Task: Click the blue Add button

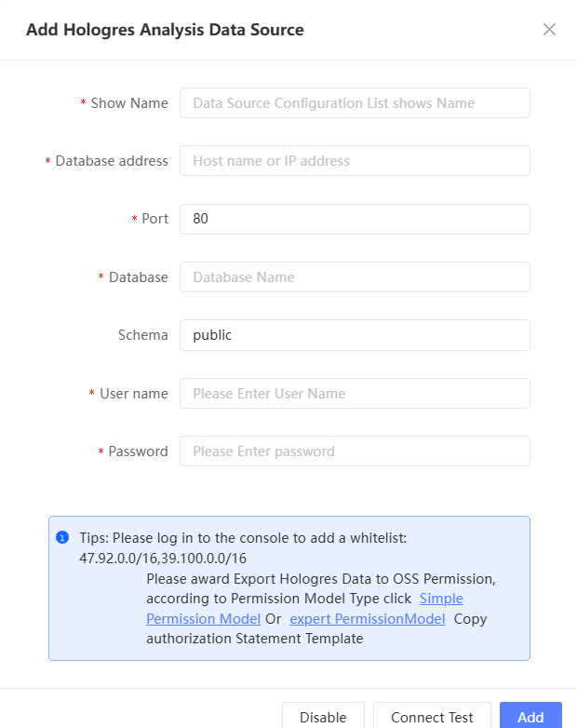Action: point(530,717)
